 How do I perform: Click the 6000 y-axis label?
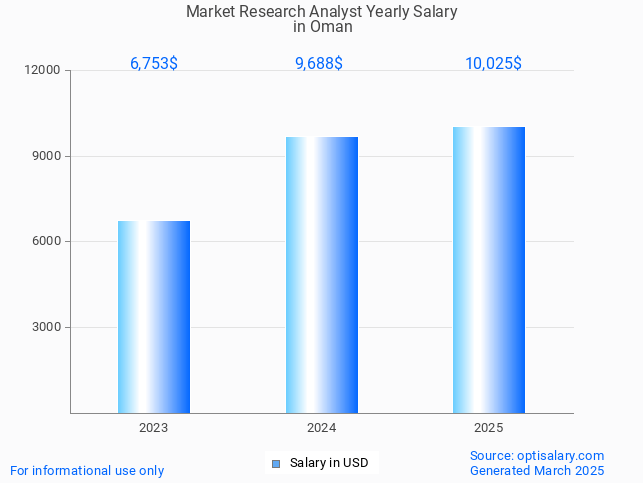click(46, 241)
